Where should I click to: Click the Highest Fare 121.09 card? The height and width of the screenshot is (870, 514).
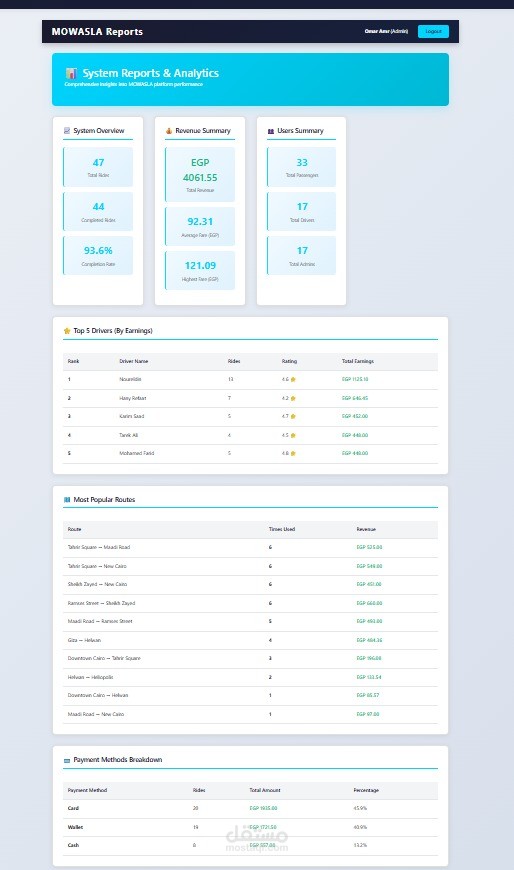[200, 270]
